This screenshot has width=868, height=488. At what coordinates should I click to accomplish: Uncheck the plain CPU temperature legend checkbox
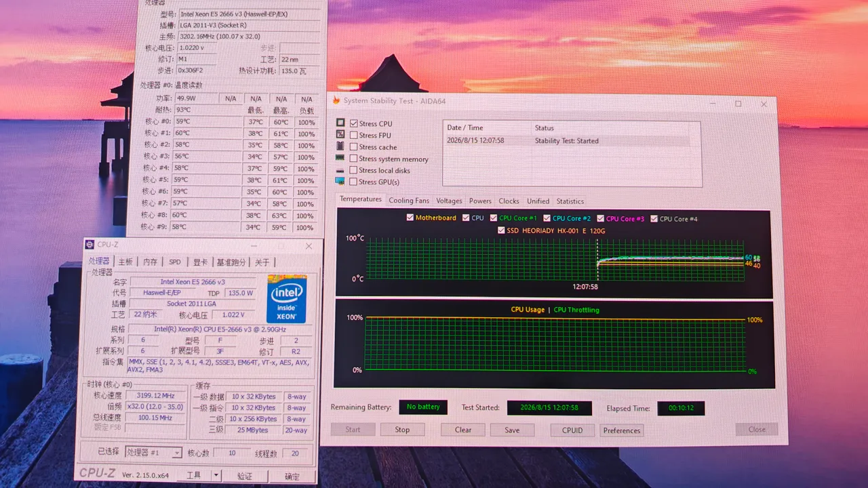pyautogui.click(x=465, y=218)
